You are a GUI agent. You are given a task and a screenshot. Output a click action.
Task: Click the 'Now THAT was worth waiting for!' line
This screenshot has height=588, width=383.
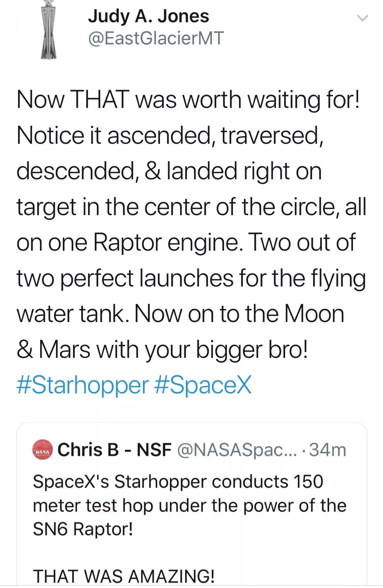pos(188,99)
